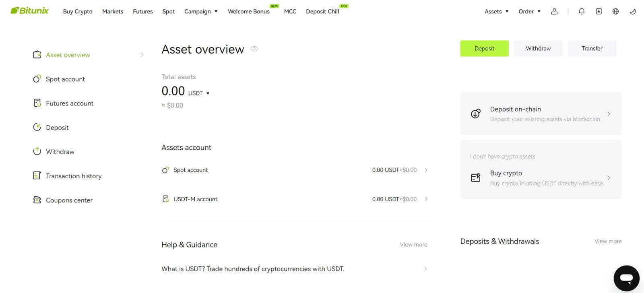Open the language globe icon
Image resolution: width=644 pixels, height=293 pixels.
coord(615,11)
